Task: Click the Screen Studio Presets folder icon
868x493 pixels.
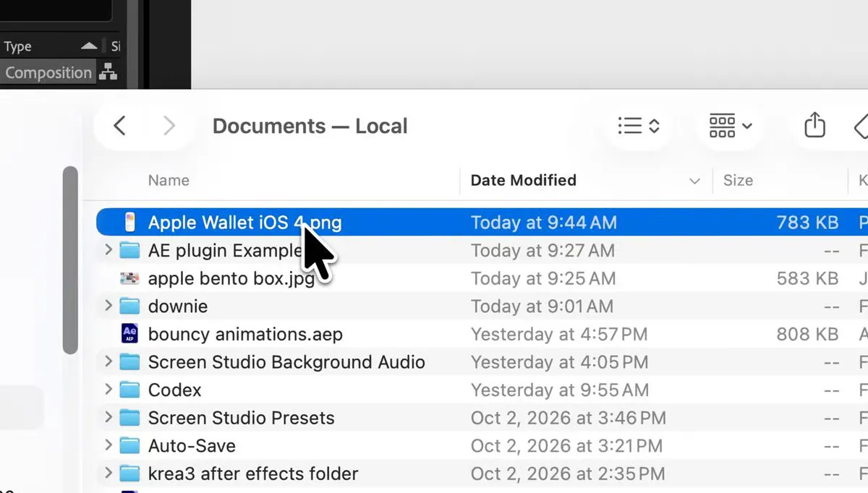Action: pos(129,418)
